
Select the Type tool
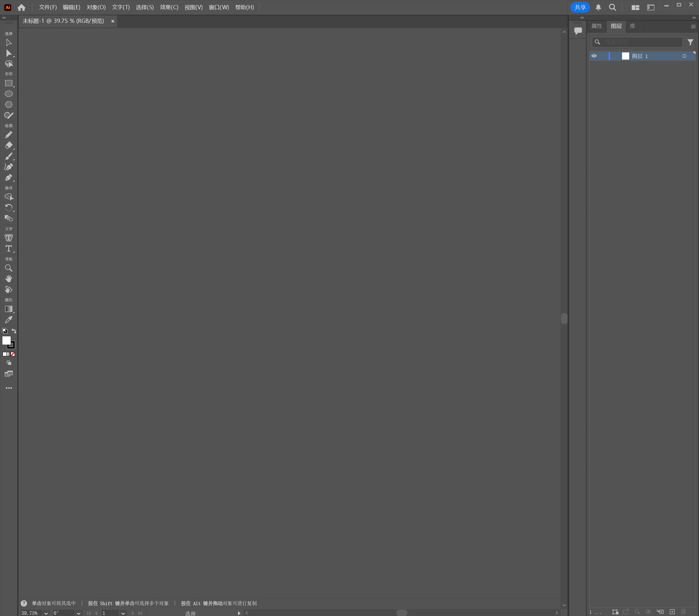pos(9,249)
